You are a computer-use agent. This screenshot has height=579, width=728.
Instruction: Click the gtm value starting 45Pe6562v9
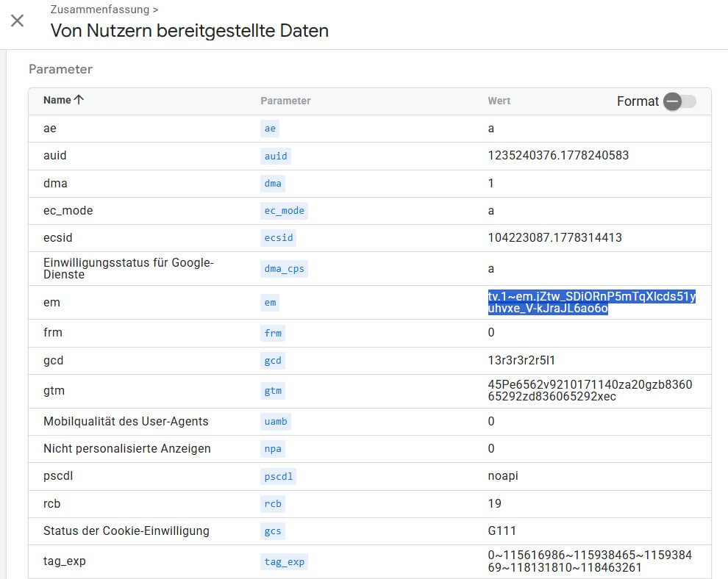coord(590,391)
